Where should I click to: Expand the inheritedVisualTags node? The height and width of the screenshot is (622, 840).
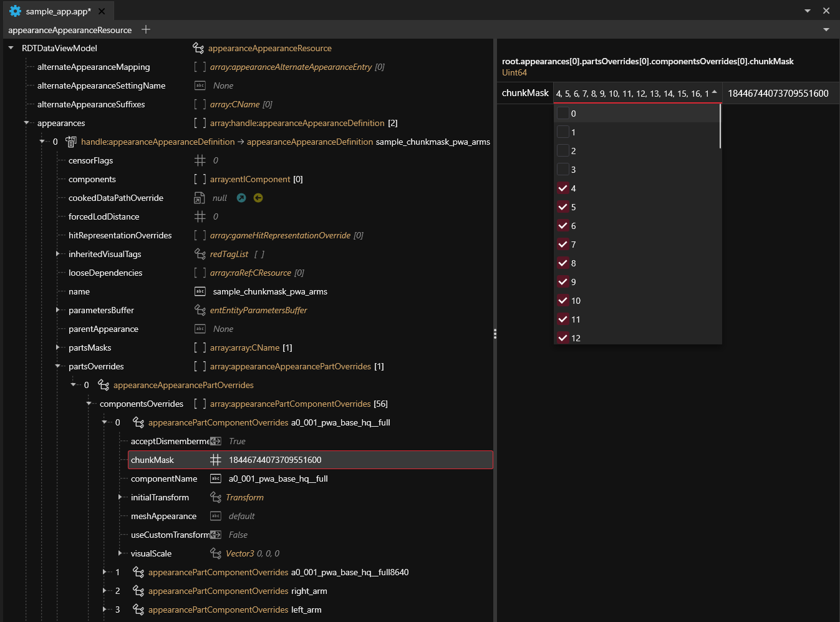tap(58, 254)
